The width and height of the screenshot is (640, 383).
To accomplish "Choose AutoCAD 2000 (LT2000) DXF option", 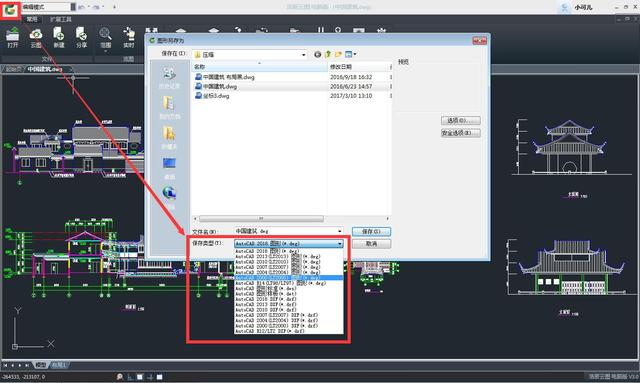I will tap(289, 325).
